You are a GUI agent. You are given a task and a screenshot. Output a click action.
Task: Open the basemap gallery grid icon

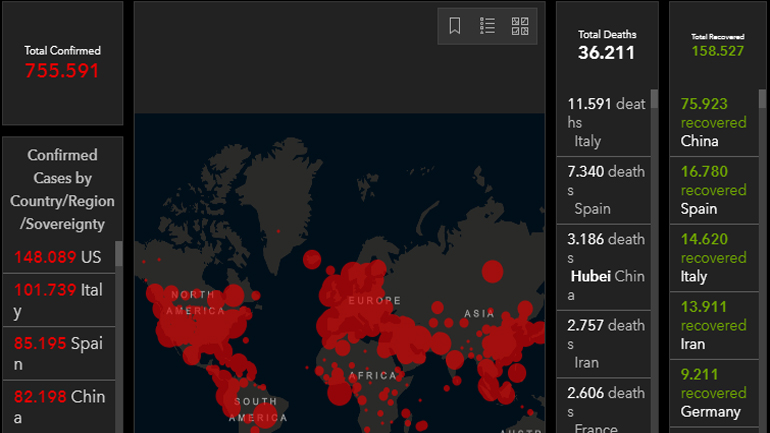coord(520,26)
